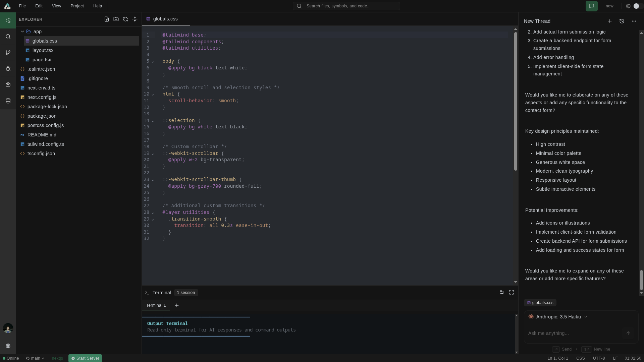Open the database icon in the sidebar
This screenshot has width=644, height=362.
8,101
